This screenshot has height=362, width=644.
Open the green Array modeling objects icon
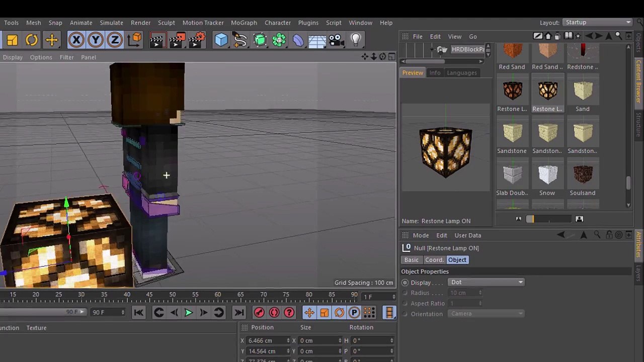[279, 40]
